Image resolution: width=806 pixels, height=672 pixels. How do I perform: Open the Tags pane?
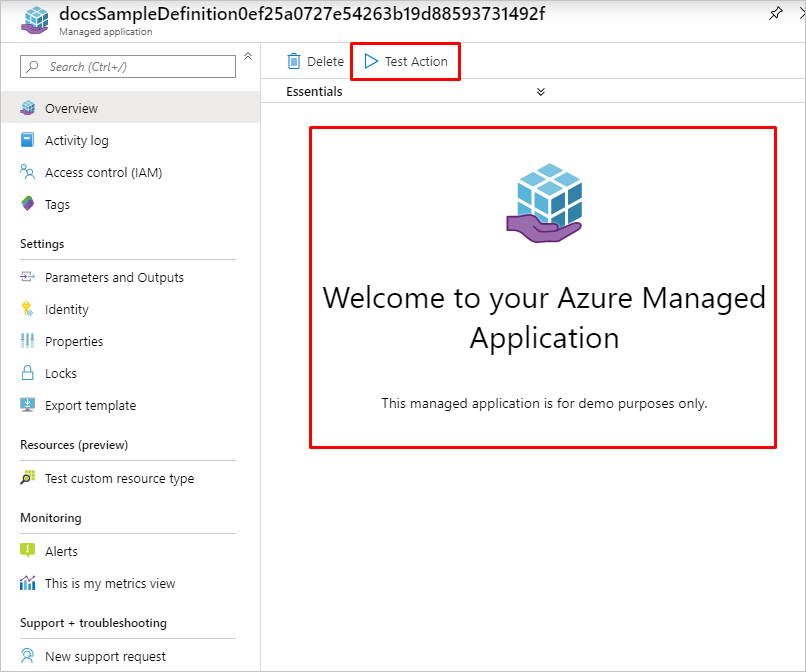[63, 204]
